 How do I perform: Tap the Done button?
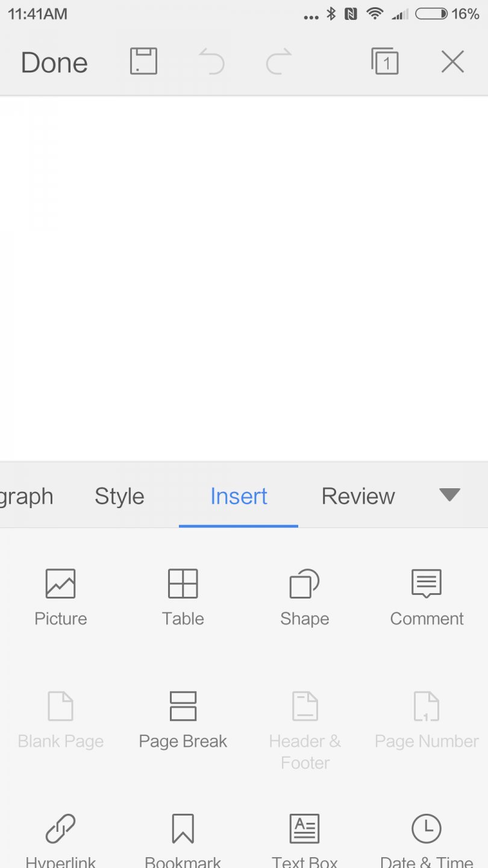[x=54, y=63]
